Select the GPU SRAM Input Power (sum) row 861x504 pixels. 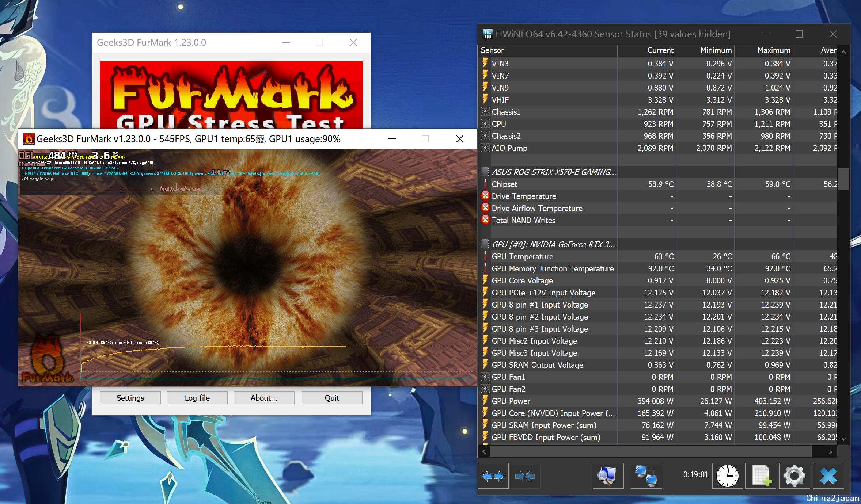coord(657,425)
